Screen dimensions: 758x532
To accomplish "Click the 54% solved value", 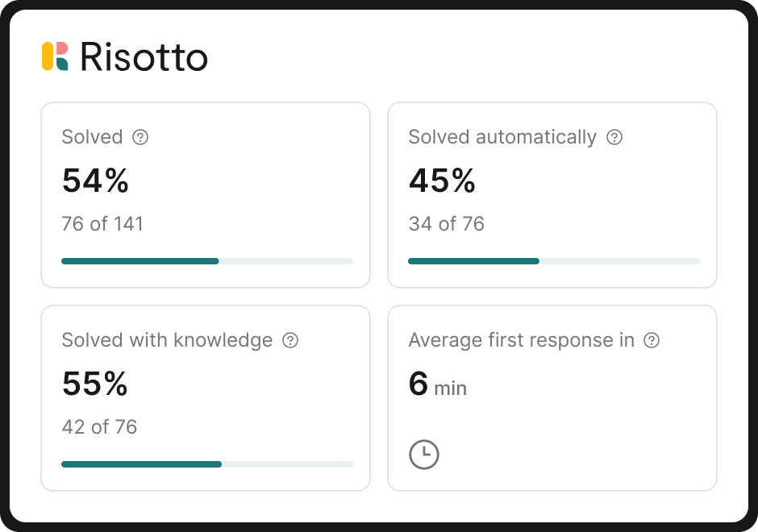I will (95, 181).
